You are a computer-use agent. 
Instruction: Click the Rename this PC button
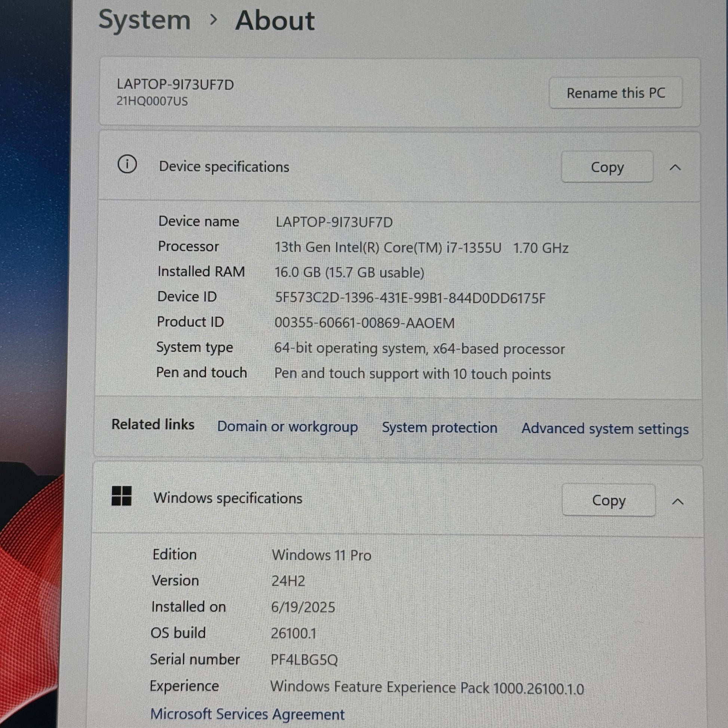coord(616,93)
